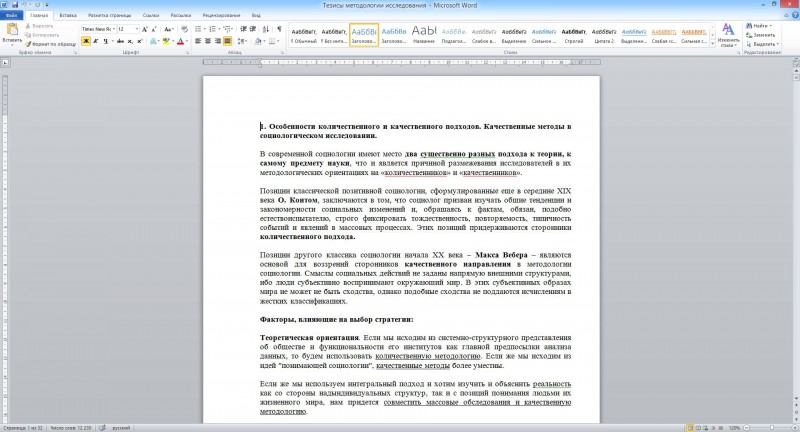Apply the Строгий style
Screen dimensions: 800x432
coord(574,35)
